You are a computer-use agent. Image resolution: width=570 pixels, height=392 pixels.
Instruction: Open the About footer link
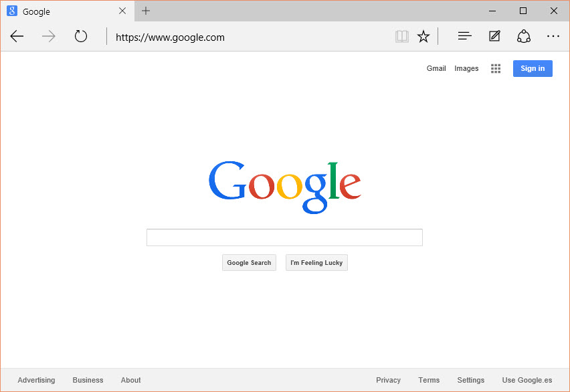(x=130, y=380)
